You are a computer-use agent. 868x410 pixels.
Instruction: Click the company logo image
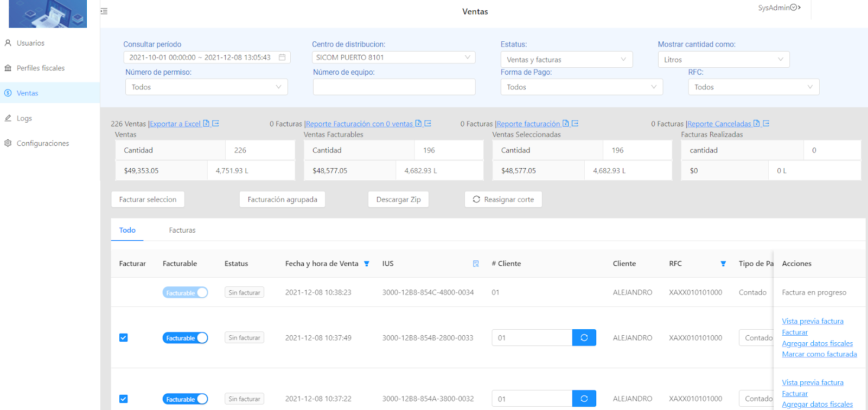click(x=48, y=14)
